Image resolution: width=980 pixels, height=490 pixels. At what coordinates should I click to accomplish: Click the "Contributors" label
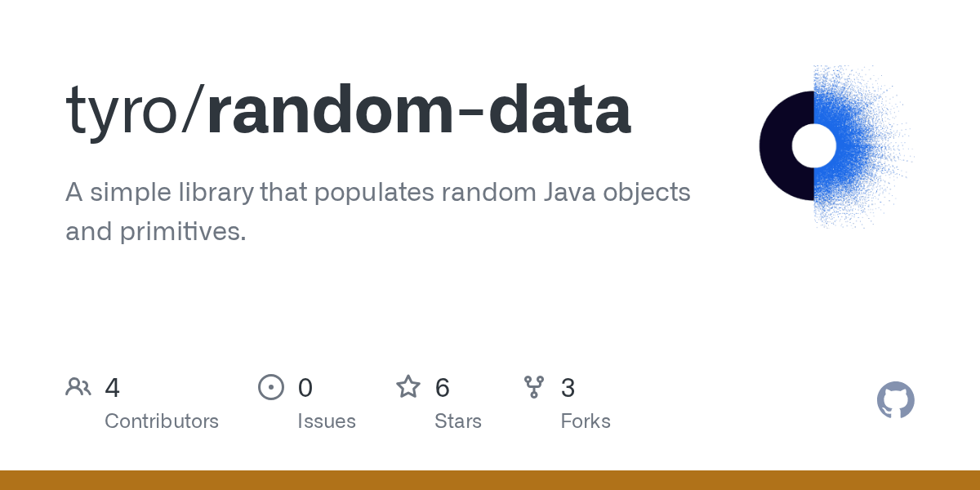point(162,421)
